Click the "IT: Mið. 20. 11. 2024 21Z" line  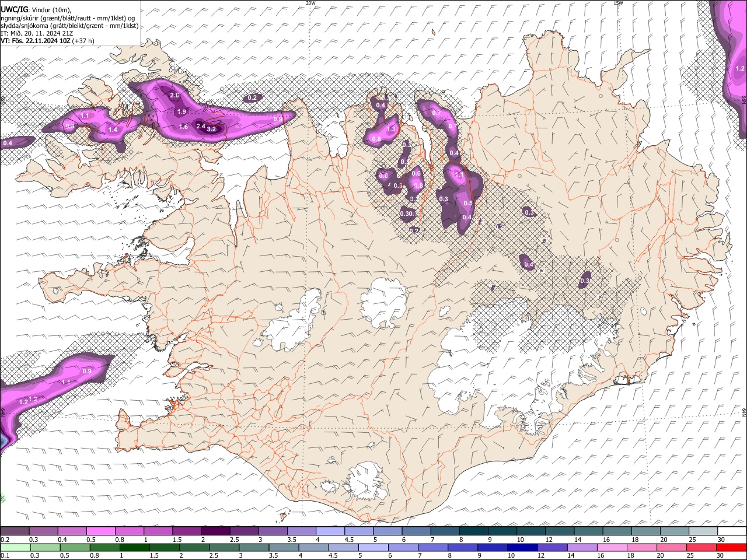[x=37, y=33]
